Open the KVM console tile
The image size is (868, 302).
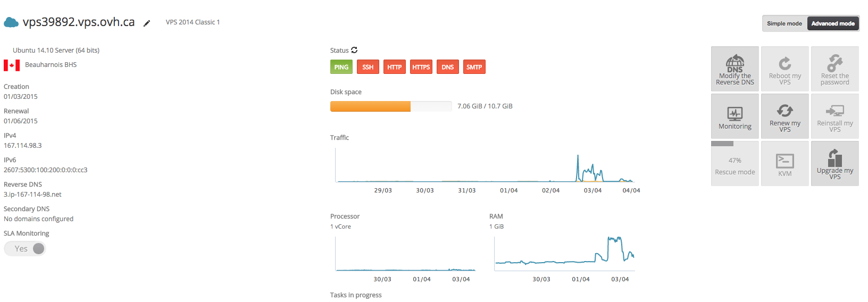[784, 164]
